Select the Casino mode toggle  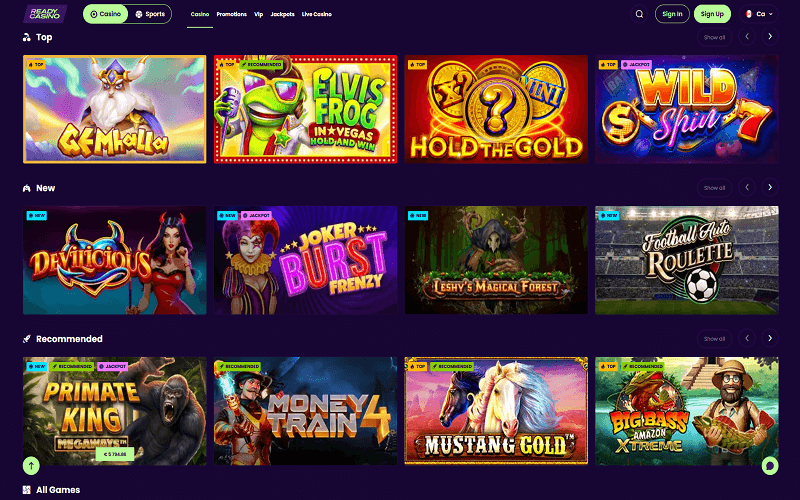click(106, 14)
